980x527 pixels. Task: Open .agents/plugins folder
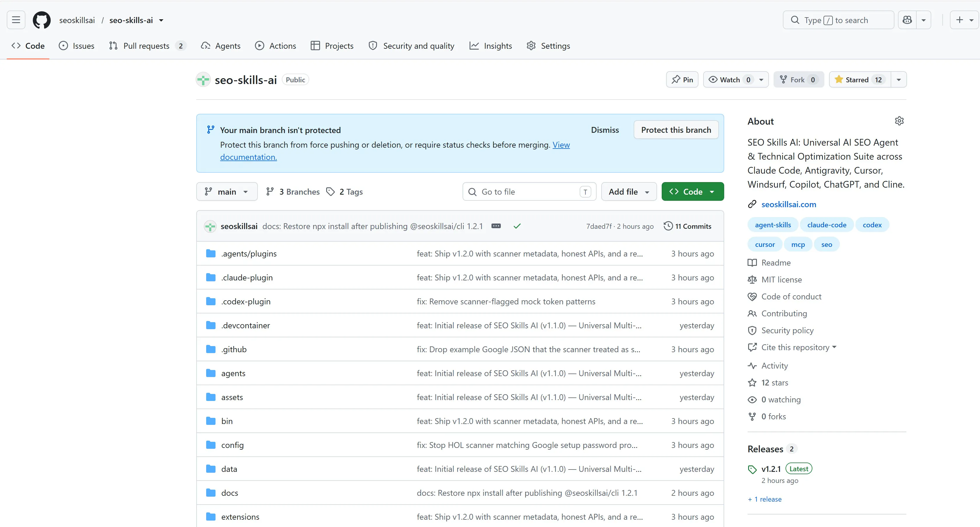click(249, 254)
